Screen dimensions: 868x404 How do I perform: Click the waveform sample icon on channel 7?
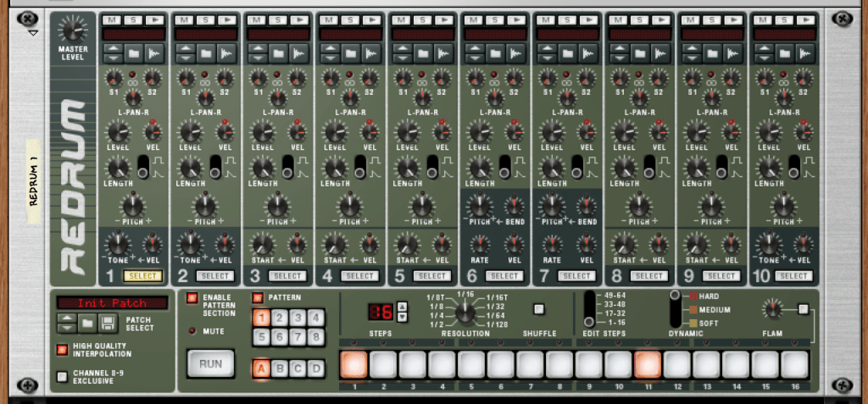tap(588, 53)
